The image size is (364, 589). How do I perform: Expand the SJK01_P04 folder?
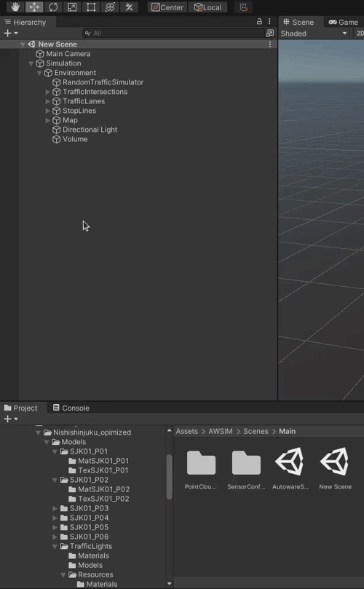55,518
